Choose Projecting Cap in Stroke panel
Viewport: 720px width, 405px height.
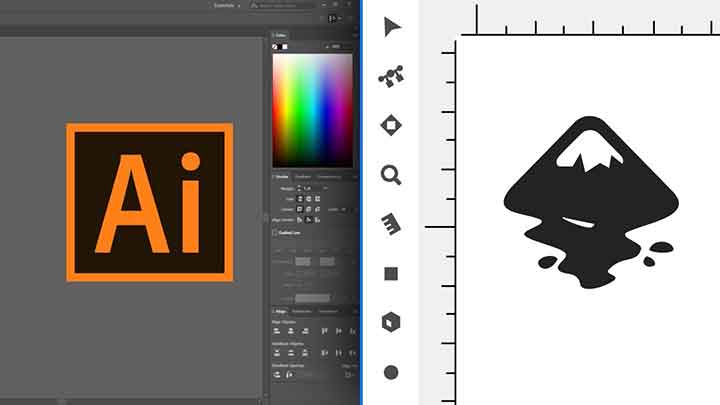click(317, 199)
